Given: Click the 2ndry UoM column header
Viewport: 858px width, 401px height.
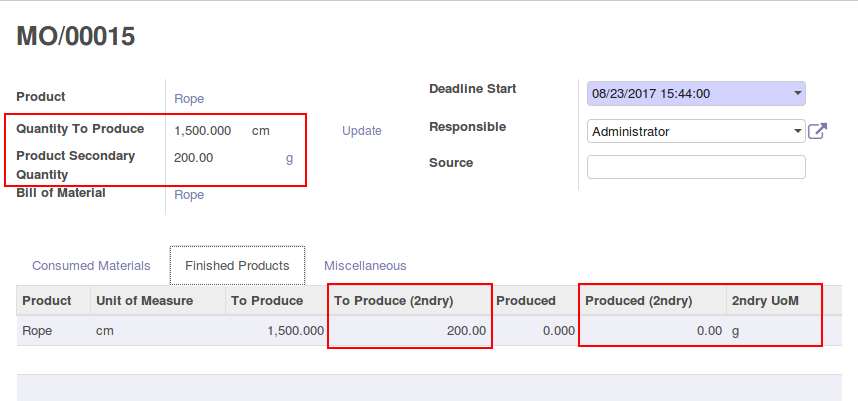Looking at the screenshot, I should 765,301.
